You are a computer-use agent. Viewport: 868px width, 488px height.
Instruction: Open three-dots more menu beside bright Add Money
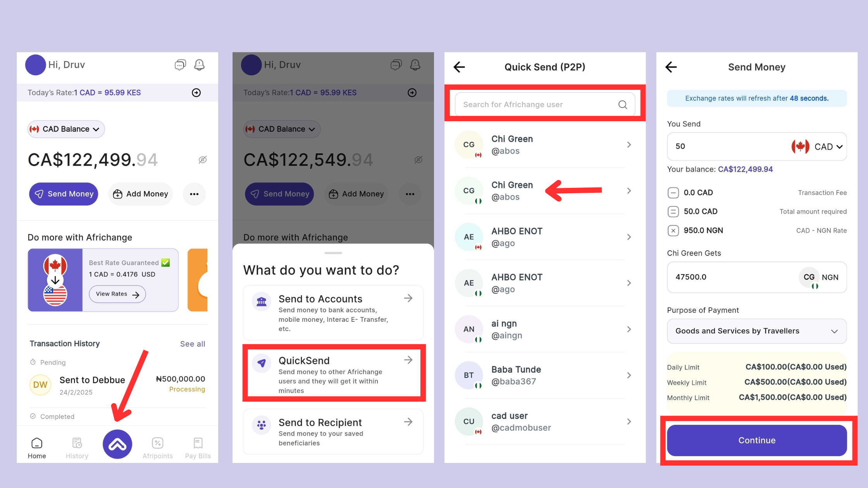pos(194,194)
